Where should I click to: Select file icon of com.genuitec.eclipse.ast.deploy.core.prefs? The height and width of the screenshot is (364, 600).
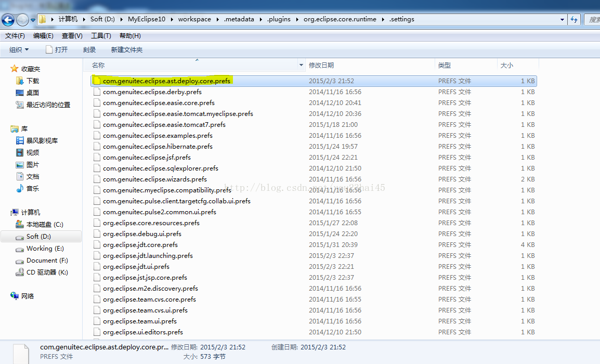point(97,81)
